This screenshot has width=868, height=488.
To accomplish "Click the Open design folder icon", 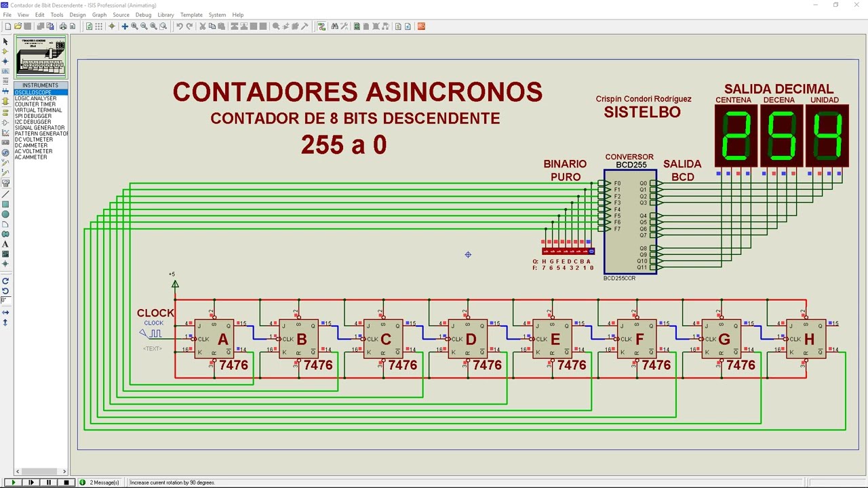I will pos(18,26).
